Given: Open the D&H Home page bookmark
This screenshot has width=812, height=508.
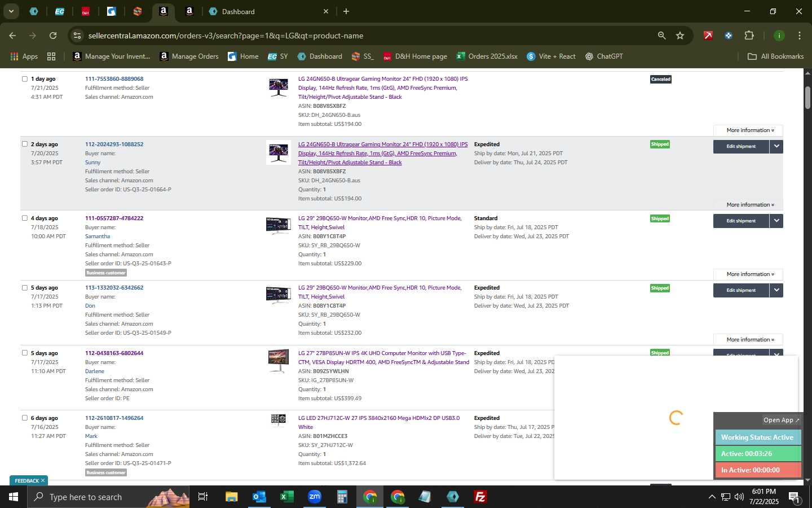Looking at the screenshot, I should pyautogui.click(x=415, y=56).
